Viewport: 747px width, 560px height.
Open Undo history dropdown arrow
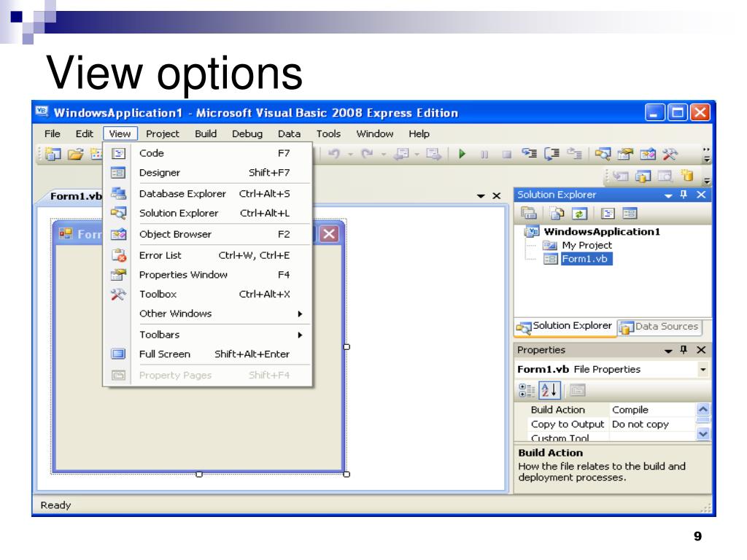tap(351, 155)
